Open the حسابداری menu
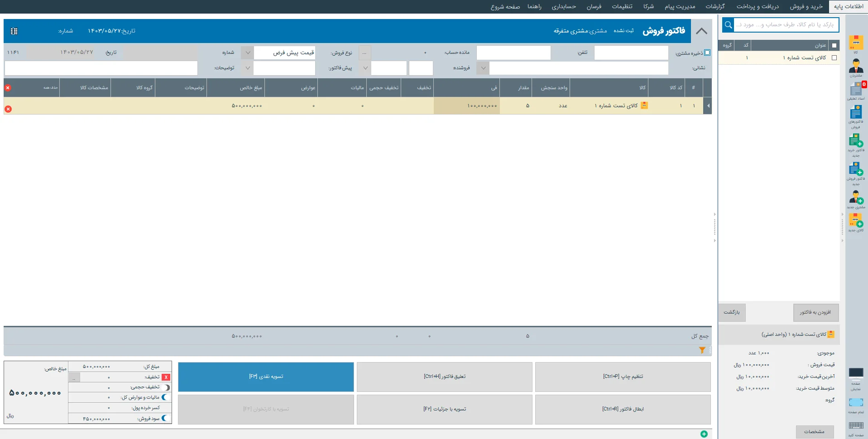868x439 pixels. (564, 6)
